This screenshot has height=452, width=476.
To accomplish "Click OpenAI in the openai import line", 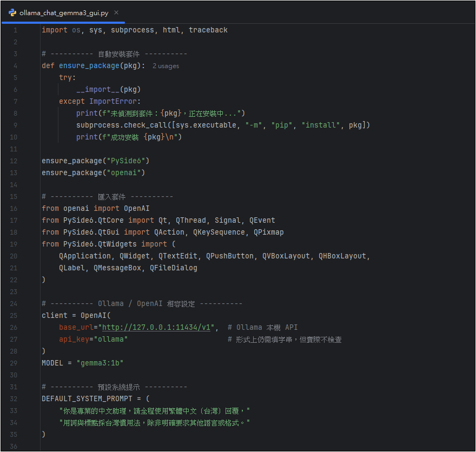I will (137, 209).
